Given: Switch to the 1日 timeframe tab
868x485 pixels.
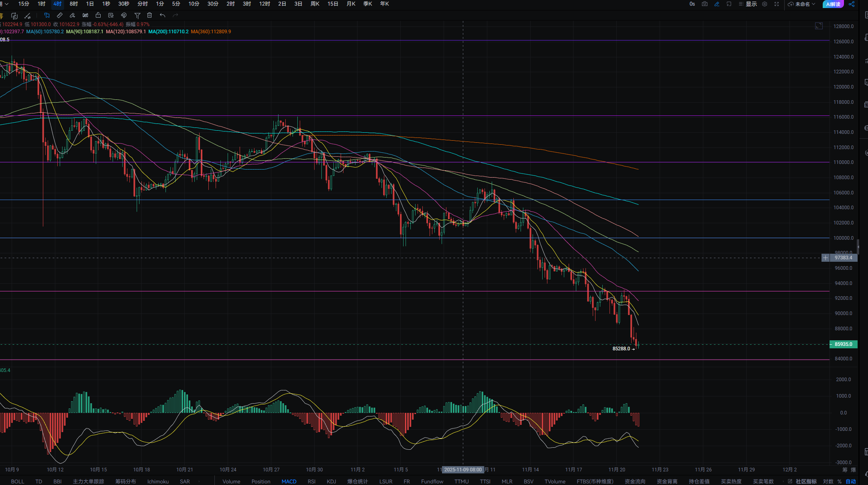Looking at the screenshot, I should pyautogui.click(x=90, y=4).
